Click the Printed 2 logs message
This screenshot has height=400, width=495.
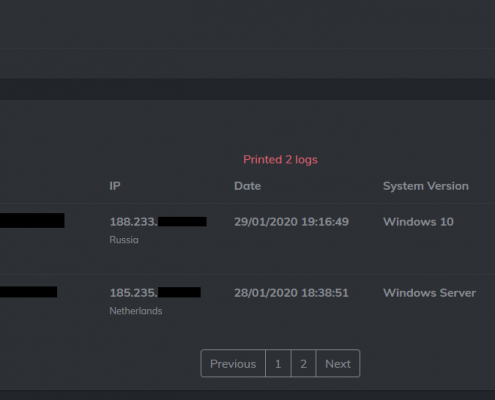tap(280, 160)
